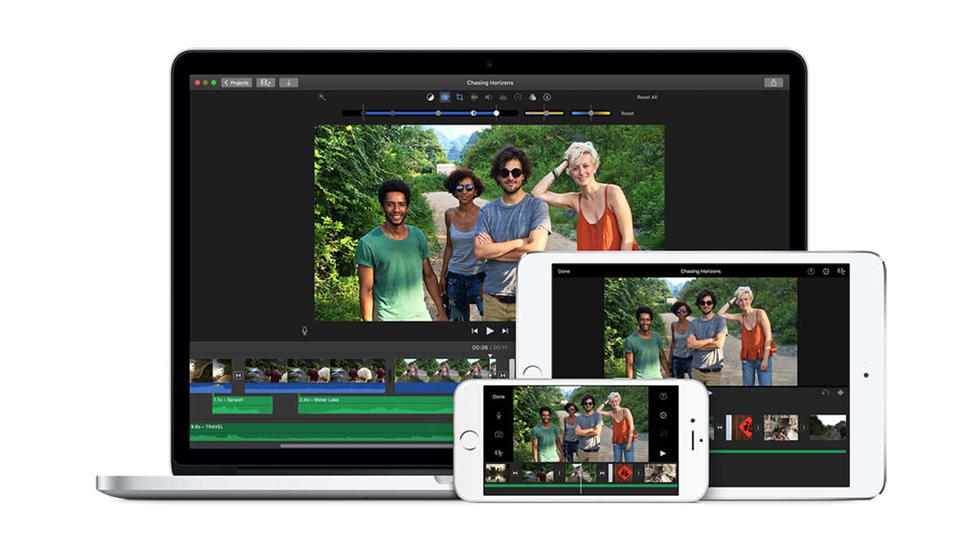Select the 9.8s TRAVEL background music track
This screenshot has width=980, height=551.
click(x=322, y=432)
